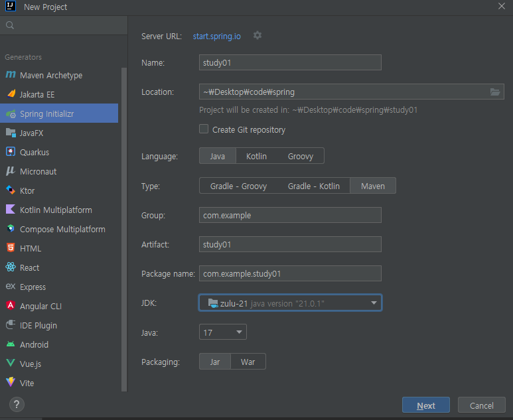Click the Vite logo icon
Screen dimensions: 513x420
click(11, 382)
